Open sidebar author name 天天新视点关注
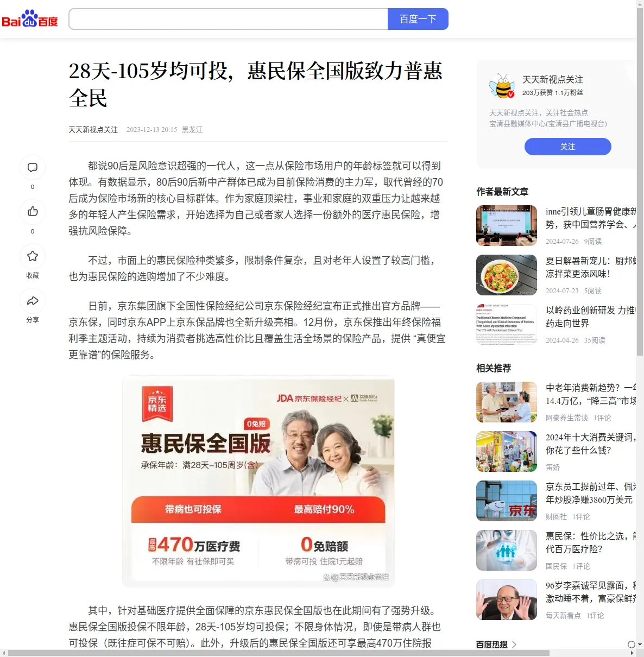The image size is (644, 657). (553, 80)
